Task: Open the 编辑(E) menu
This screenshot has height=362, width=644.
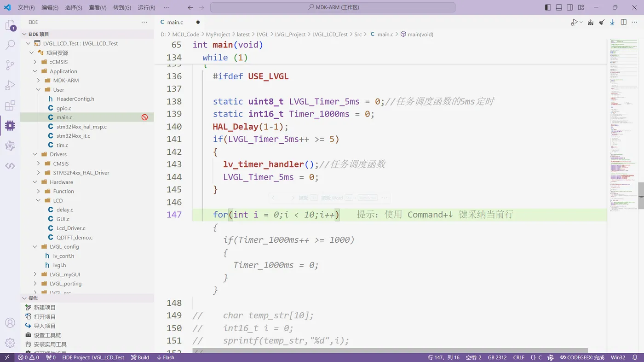Action: (x=50, y=7)
